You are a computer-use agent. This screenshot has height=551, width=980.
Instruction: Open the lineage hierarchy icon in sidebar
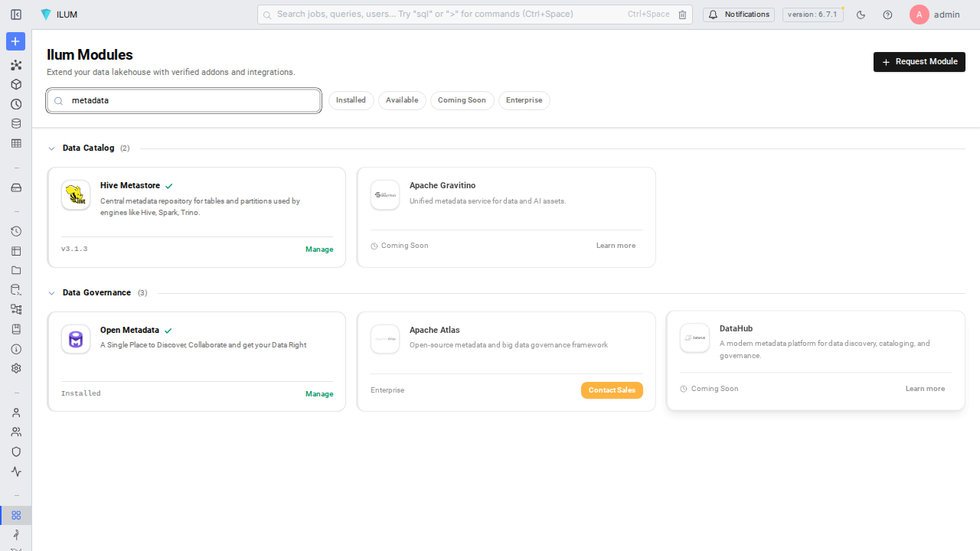click(x=16, y=309)
